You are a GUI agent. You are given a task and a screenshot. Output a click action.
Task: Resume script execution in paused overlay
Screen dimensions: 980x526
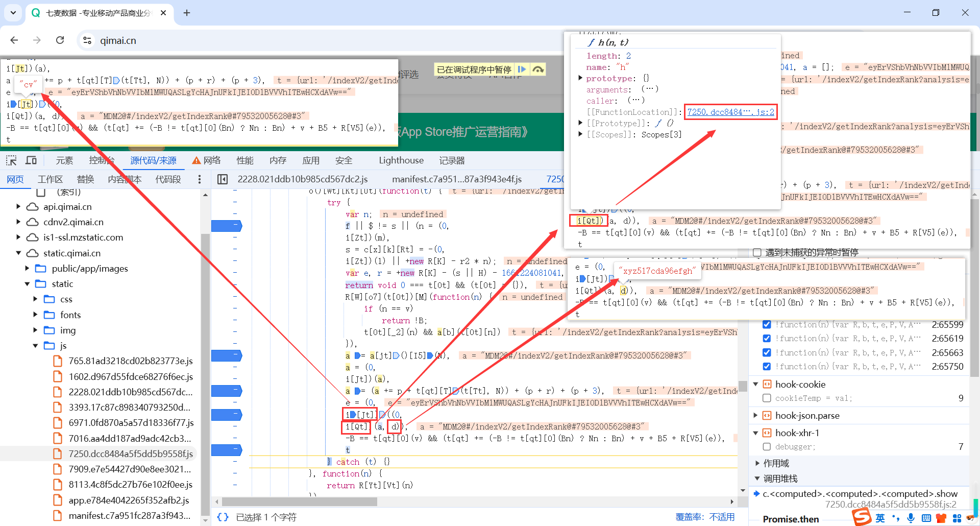tap(522, 69)
